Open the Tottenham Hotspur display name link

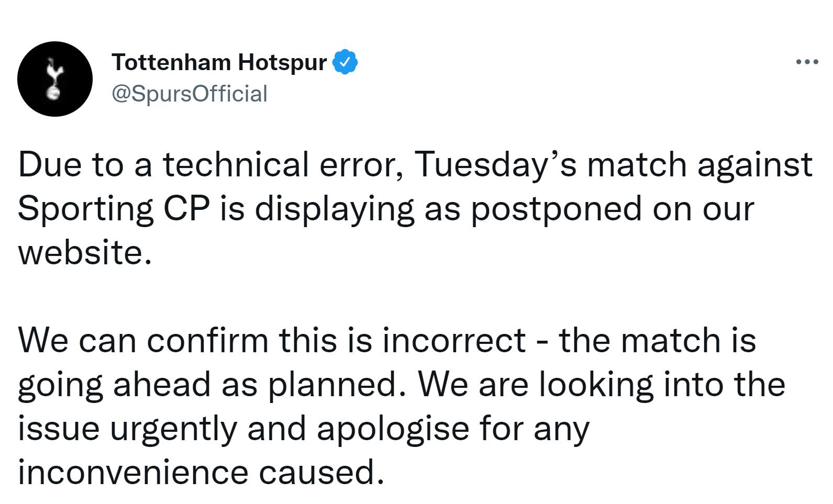pyautogui.click(x=219, y=62)
